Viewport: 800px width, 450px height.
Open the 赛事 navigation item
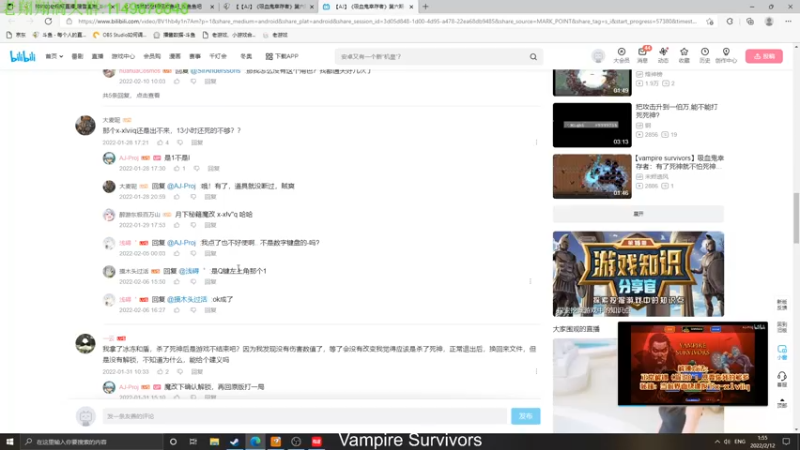pos(195,56)
